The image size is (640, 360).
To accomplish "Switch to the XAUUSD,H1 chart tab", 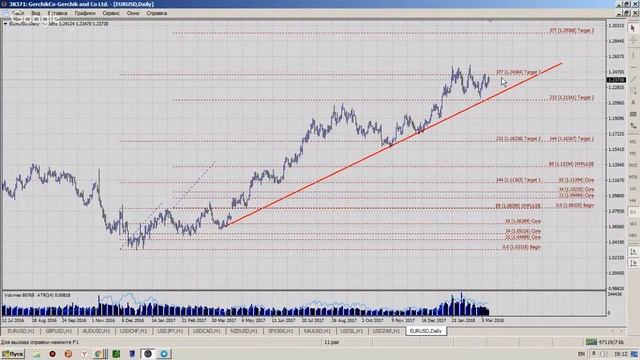I will 317,331.
